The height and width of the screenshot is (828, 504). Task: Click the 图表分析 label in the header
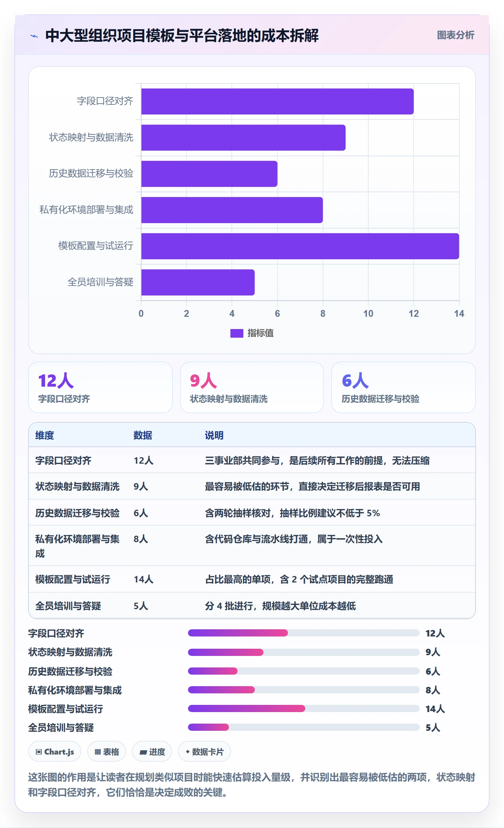pyautogui.click(x=455, y=35)
